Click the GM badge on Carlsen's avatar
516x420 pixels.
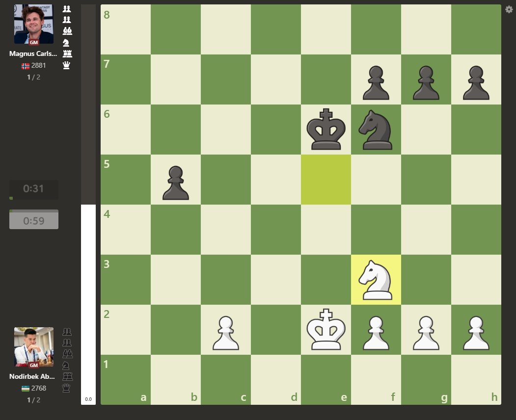tap(33, 42)
